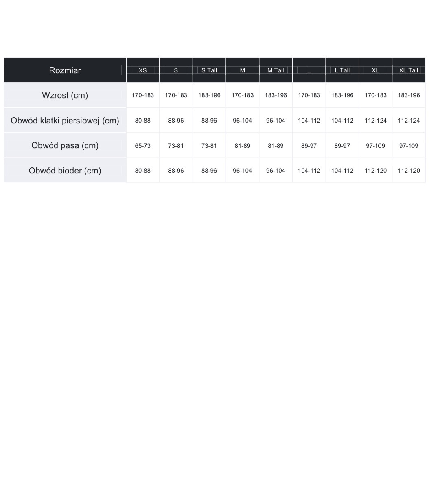
Task: Click the Rozmiar header cell
Action: (x=65, y=70)
